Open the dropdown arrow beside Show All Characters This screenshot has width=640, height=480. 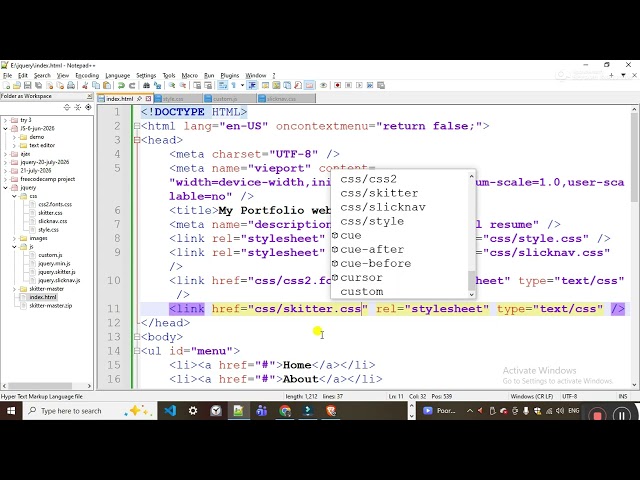(x=242, y=85)
